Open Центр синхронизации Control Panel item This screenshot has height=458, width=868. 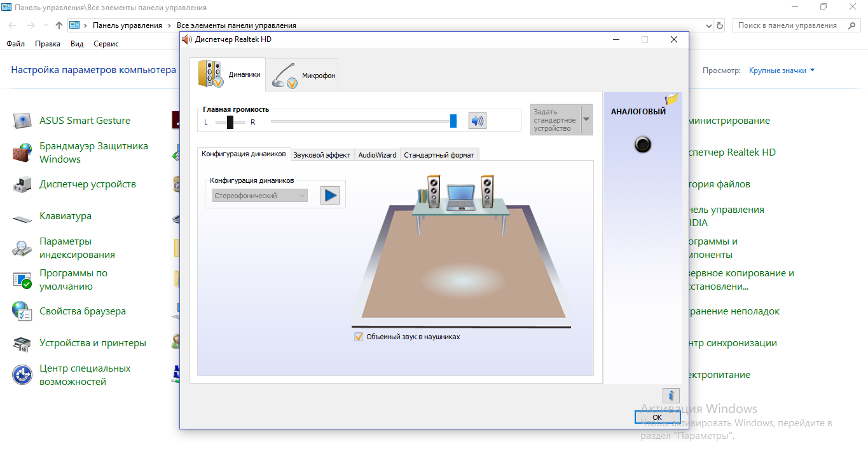731,343
